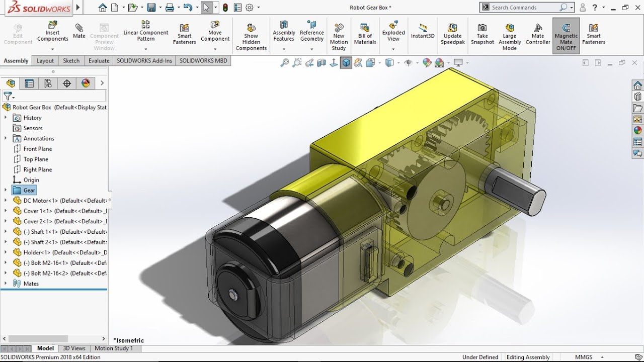The image size is (644, 362).
Task: Switch to Motion Study 1 tab
Action: 114,348
